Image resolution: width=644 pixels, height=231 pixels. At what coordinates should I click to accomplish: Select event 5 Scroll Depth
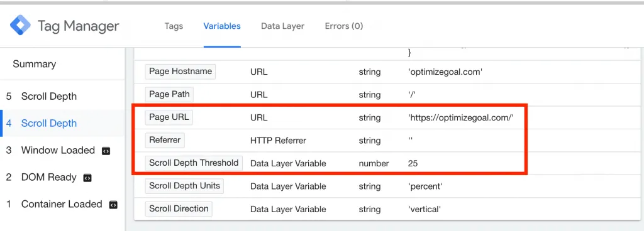[x=62, y=96]
